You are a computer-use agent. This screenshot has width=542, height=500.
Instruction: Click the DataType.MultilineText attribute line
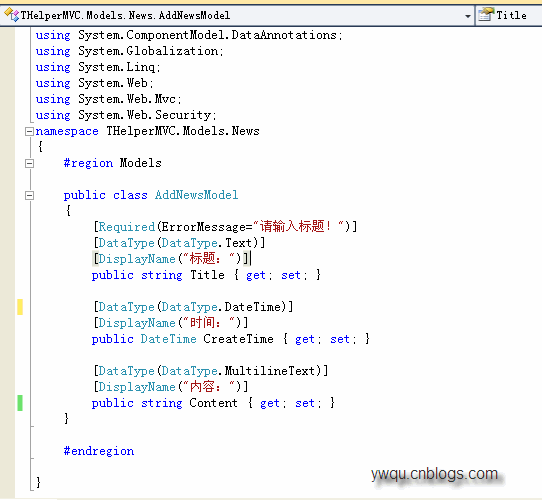[x=211, y=371]
